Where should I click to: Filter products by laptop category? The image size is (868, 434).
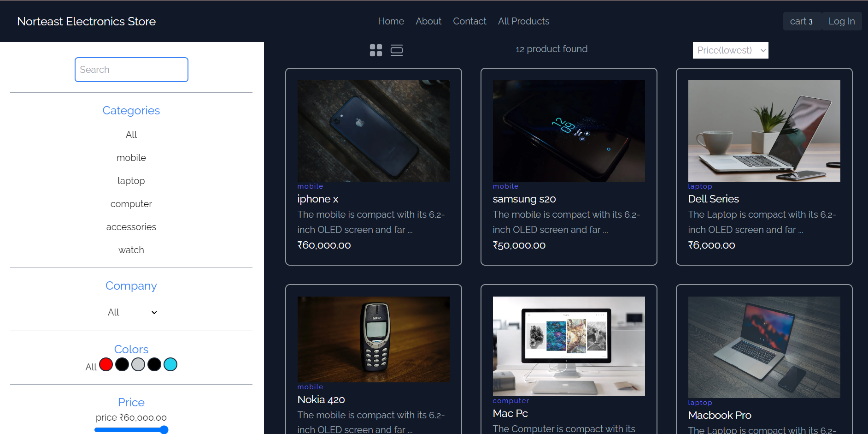[x=131, y=181]
